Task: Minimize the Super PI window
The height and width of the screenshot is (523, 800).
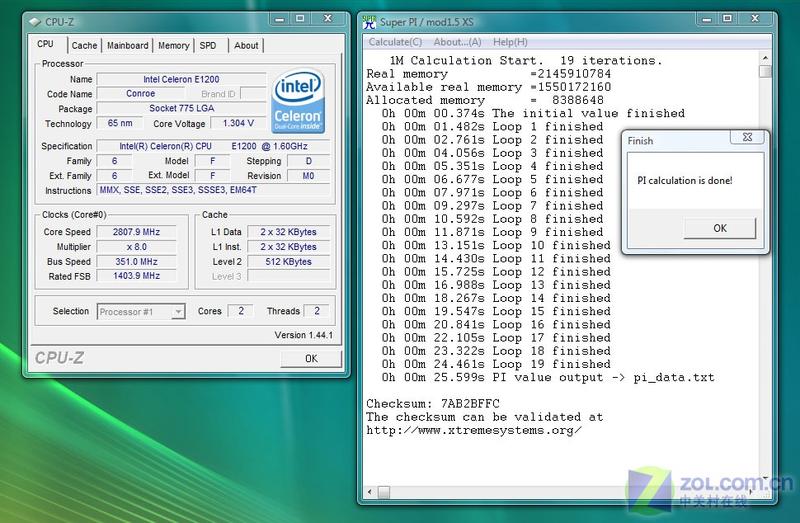Action: tap(707, 19)
